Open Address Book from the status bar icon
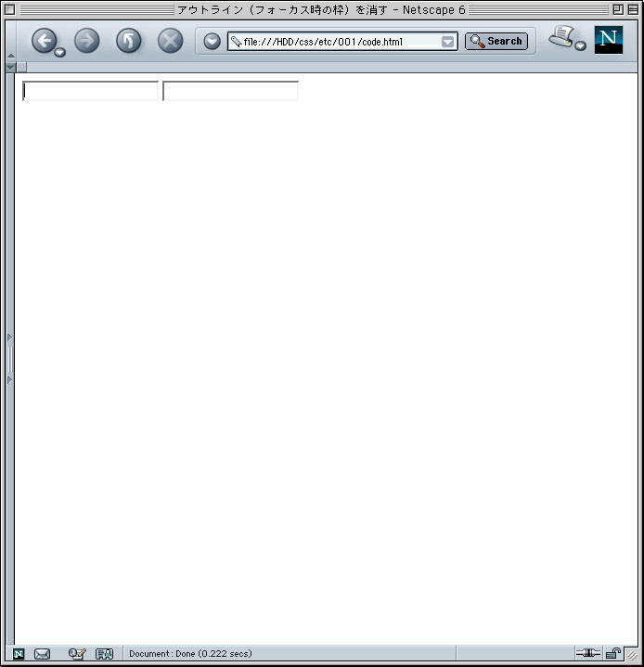The height and width of the screenshot is (667, 644). click(104, 654)
